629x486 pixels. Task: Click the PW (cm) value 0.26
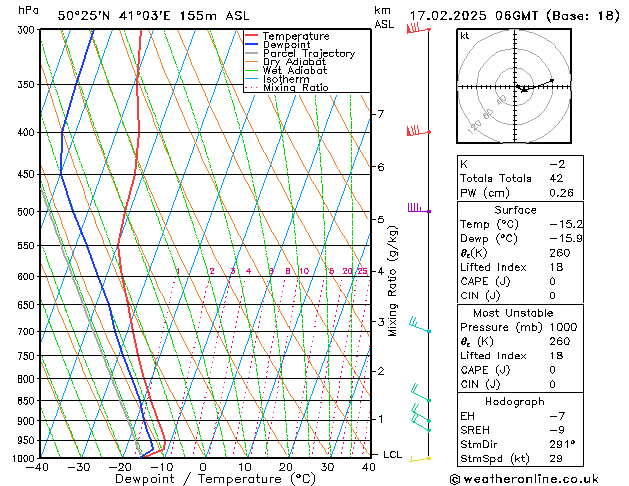click(561, 193)
